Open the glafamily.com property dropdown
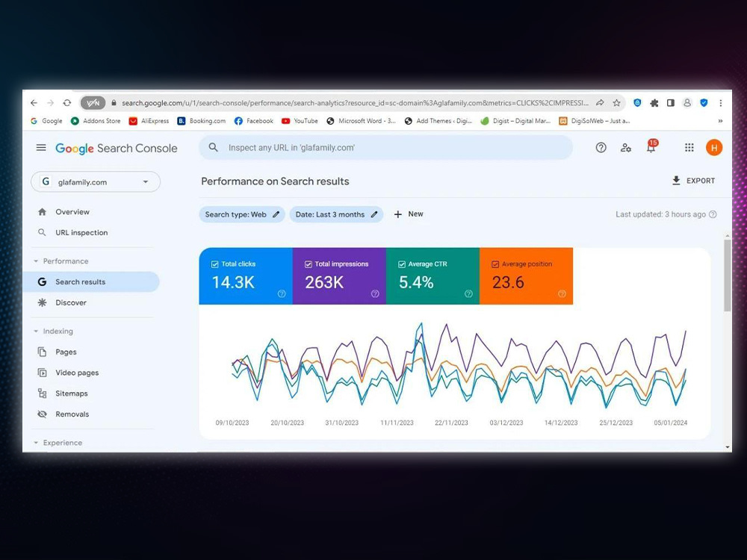747x560 pixels. pyautogui.click(x=96, y=182)
